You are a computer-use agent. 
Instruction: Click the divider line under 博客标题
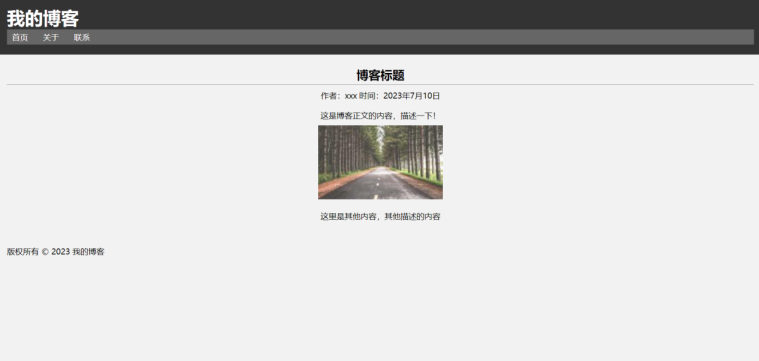[380, 85]
